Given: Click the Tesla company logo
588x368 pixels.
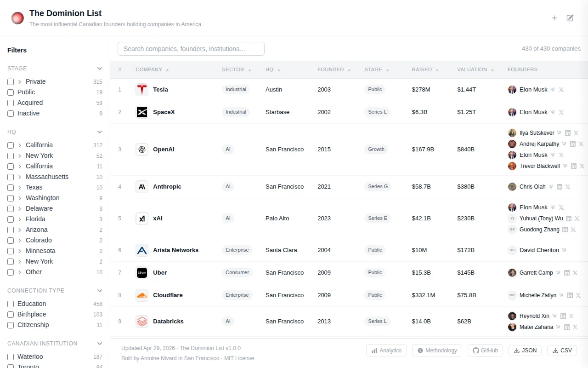Looking at the screenshot, I should click(142, 90).
